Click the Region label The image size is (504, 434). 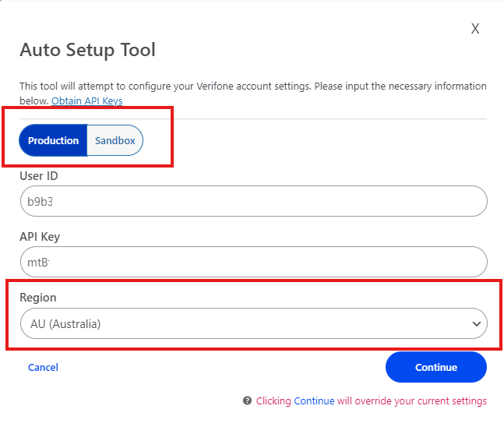[x=38, y=298]
